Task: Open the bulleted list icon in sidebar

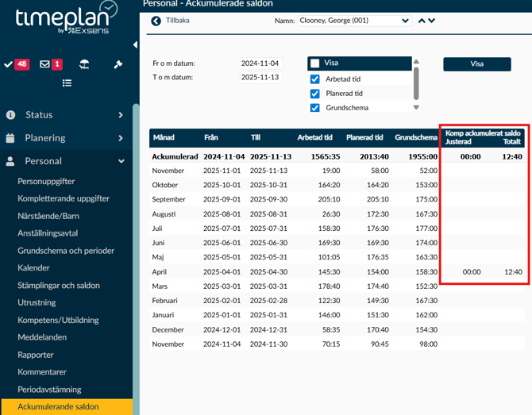Action: [x=67, y=83]
